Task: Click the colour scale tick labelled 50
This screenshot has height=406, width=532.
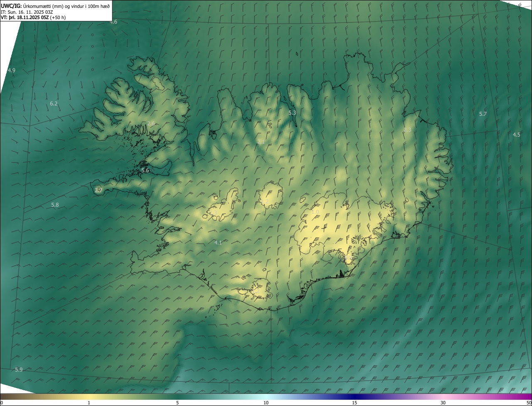Action: pos(529,403)
